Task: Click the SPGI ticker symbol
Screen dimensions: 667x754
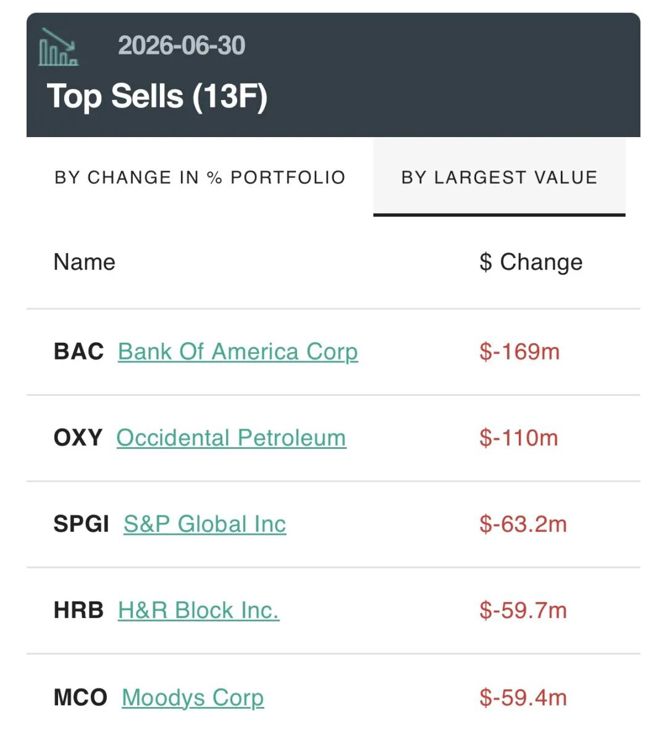Action: pos(81,524)
